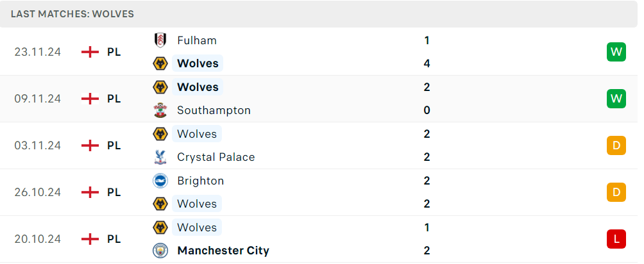644x264 pixels.
Task: Click the Brighton club crest icon
Action: click(x=160, y=181)
